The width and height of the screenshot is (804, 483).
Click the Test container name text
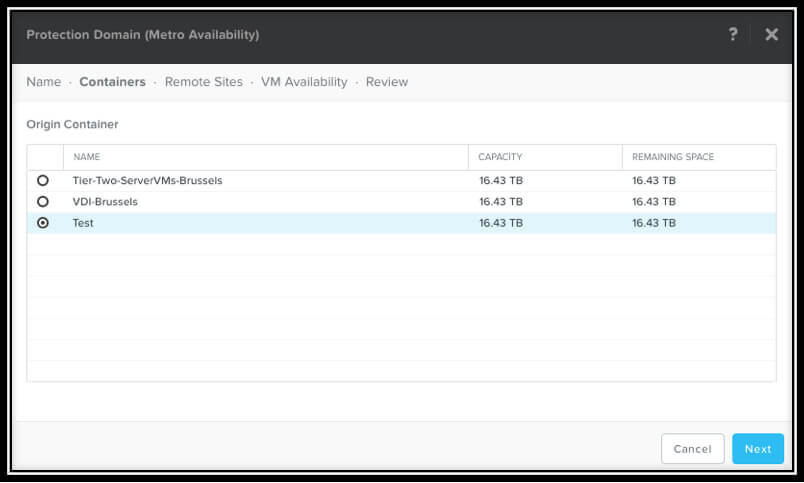(83, 223)
